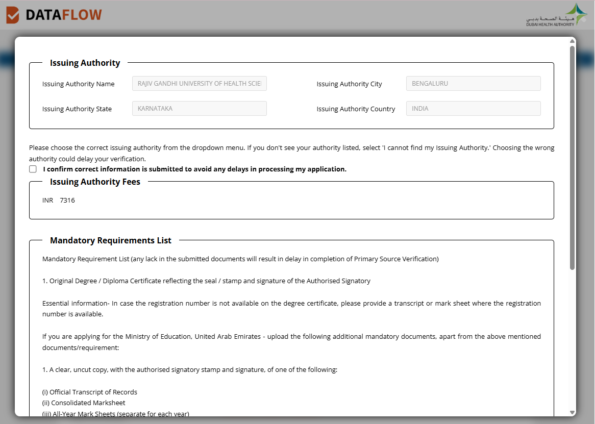Click the 'Issuing Authority' section heading
The image size is (595, 424).
tap(85, 63)
